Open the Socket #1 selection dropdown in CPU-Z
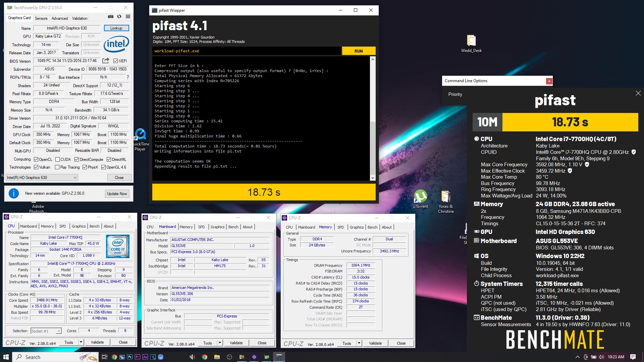Image resolution: width=644 pixels, height=362 pixels. pos(46,331)
